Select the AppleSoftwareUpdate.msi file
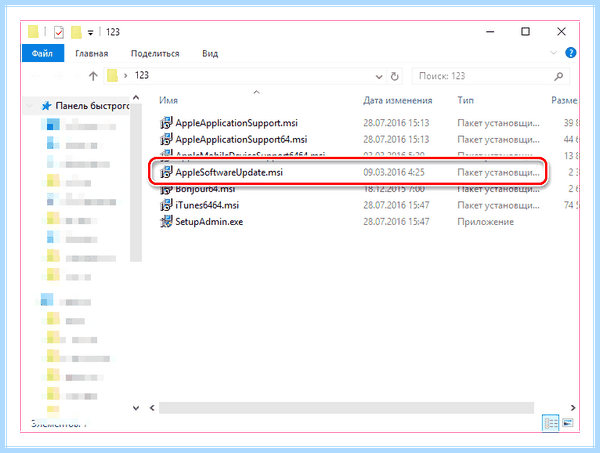The height and width of the screenshot is (453, 600). (x=229, y=172)
